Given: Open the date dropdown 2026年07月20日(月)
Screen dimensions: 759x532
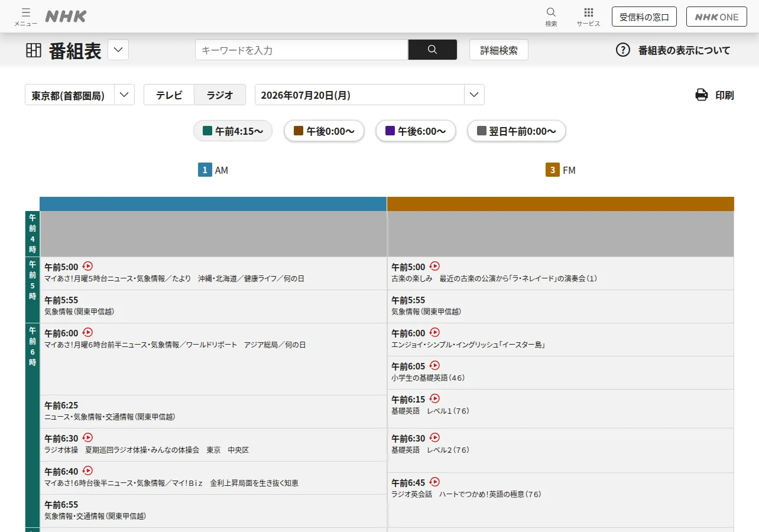Looking at the screenshot, I should (x=369, y=95).
